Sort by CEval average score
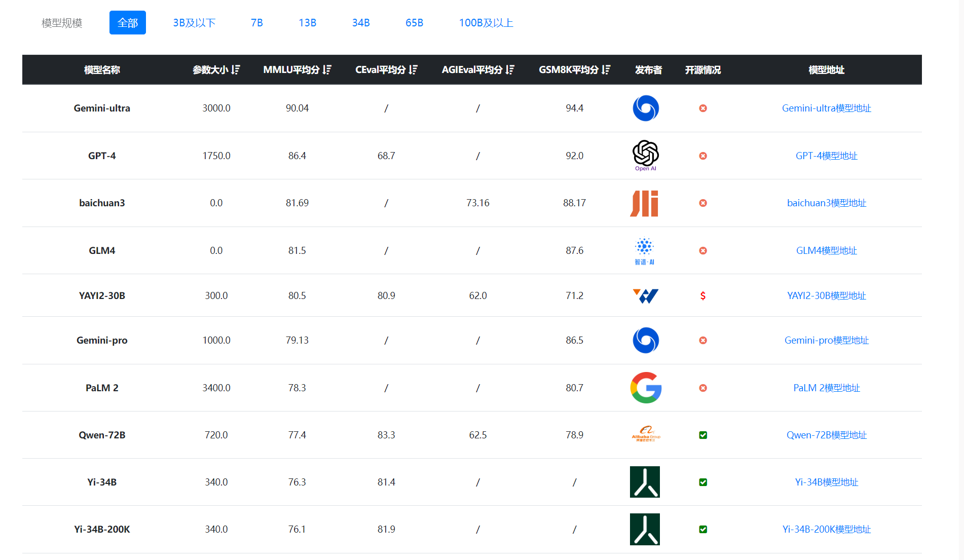 coord(414,70)
